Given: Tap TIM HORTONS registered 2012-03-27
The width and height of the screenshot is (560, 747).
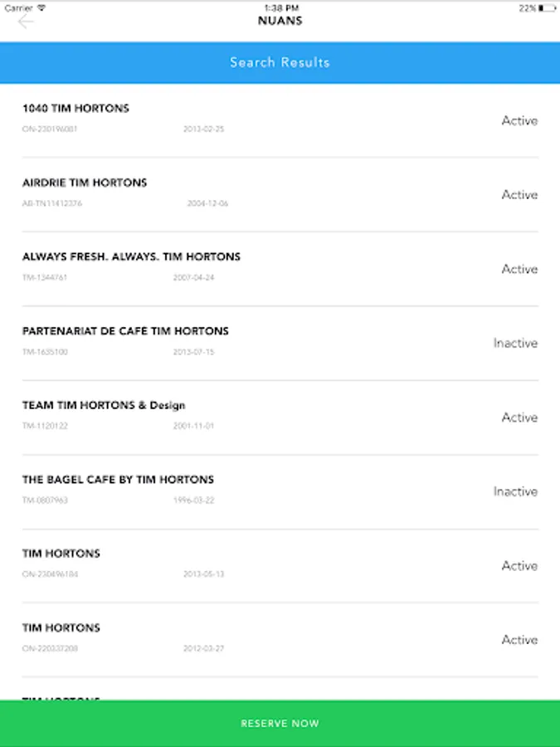Looking at the screenshot, I should tap(61, 628).
